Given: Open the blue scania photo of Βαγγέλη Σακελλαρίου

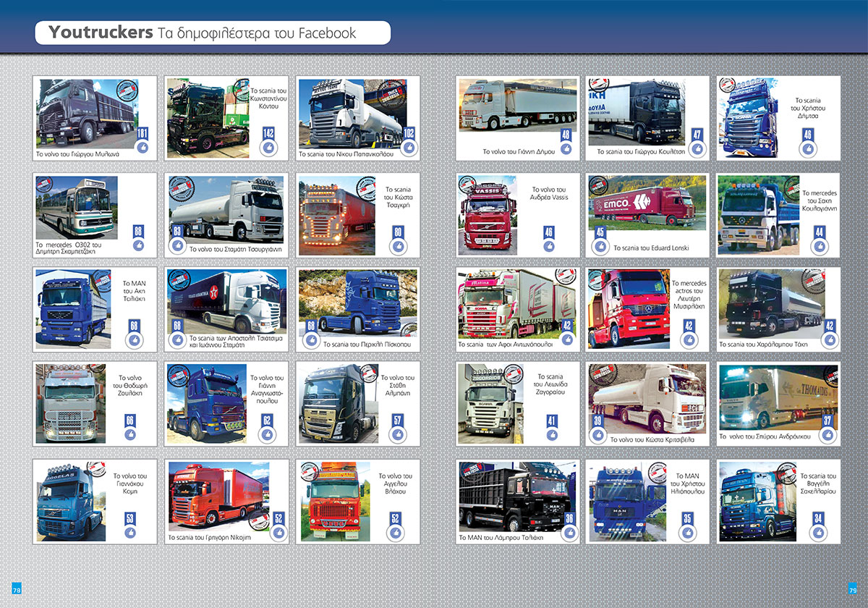Looking at the screenshot, I should pos(757,502).
